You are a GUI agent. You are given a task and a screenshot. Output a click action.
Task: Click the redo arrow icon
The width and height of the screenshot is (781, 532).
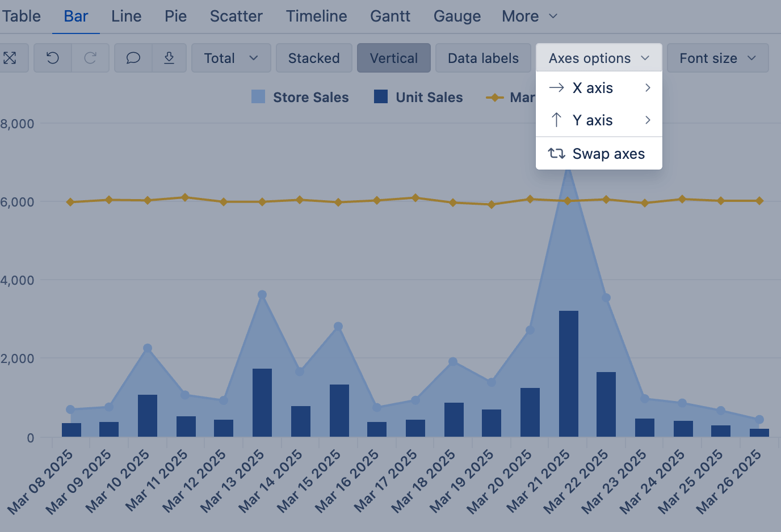coord(90,58)
